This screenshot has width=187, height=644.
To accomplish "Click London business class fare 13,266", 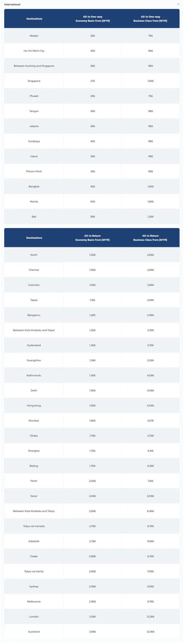I will (x=150, y=617).
